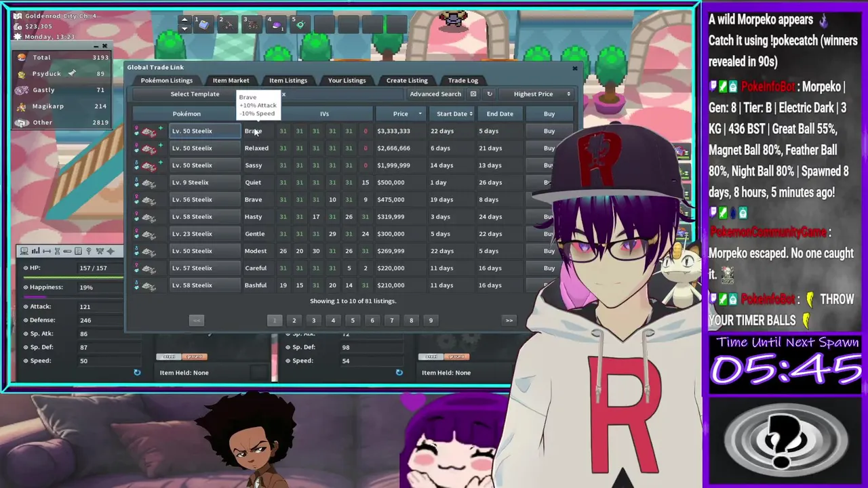Click the pill-shaped summary icon
The width and height of the screenshot is (868, 488).
pyautogui.click(x=68, y=251)
